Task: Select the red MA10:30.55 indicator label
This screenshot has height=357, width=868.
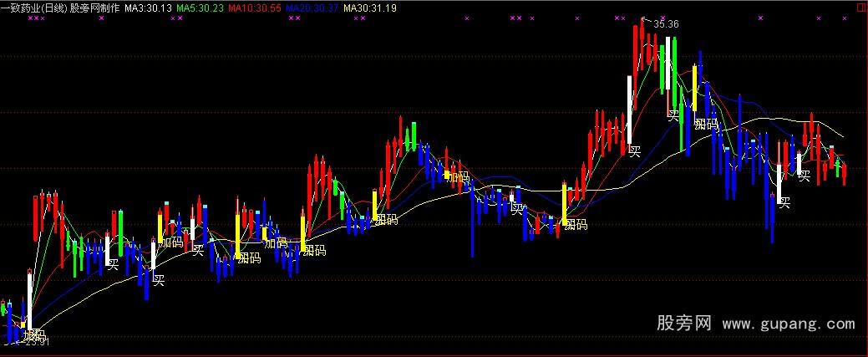Action: click(x=254, y=8)
